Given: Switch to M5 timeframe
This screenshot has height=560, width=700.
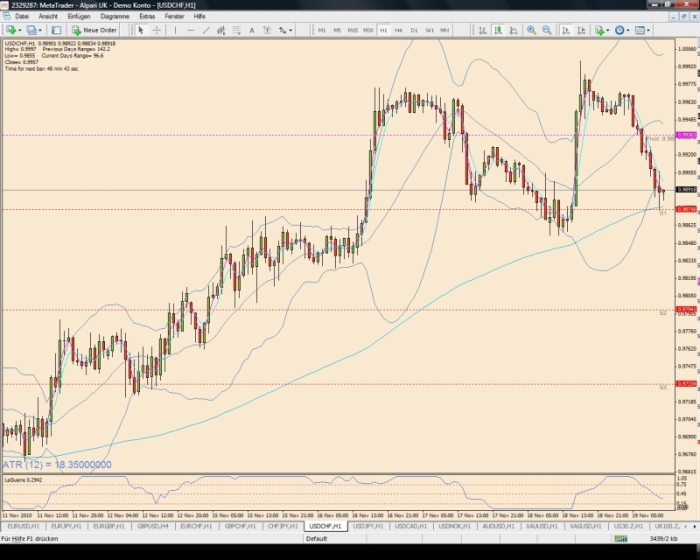Looking at the screenshot, I should click(x=337, y=30).
